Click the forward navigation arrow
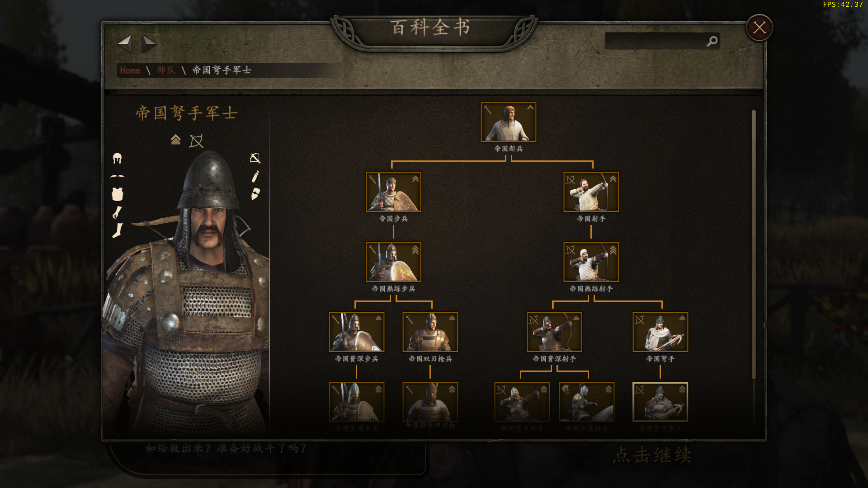This screenshot has height=488, width=868. pyautogui.click(x=149, y=44)
